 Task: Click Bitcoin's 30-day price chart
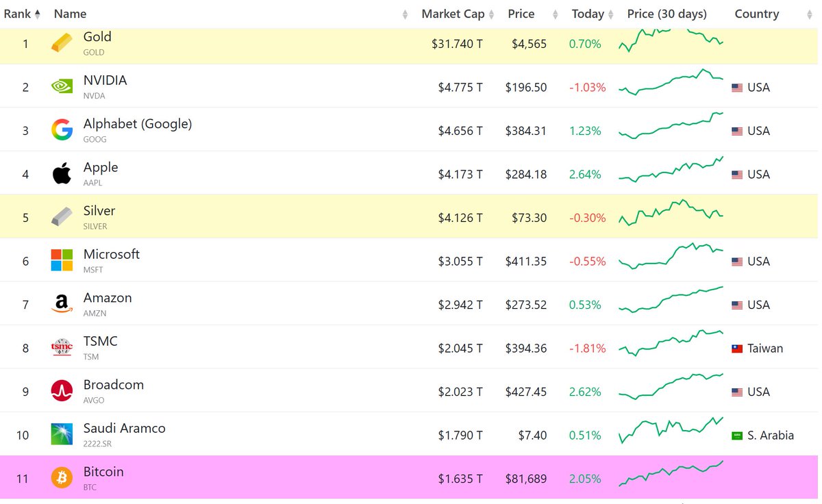[x=671, y=473]
